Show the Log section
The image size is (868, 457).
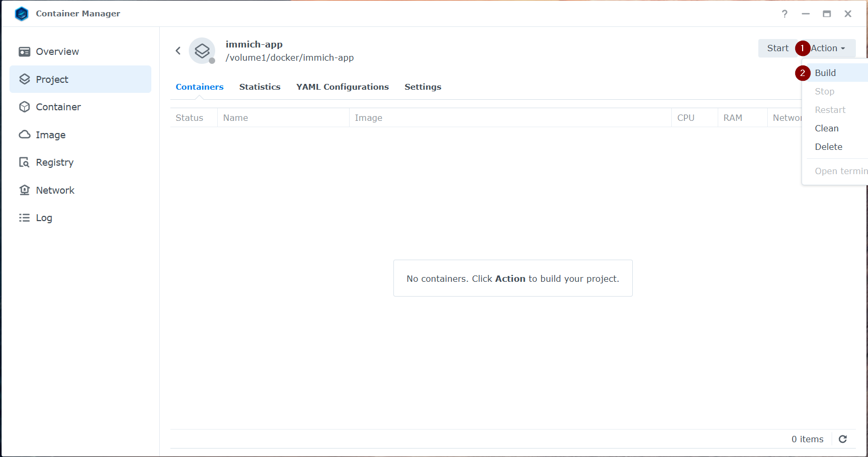coord(80,217)
